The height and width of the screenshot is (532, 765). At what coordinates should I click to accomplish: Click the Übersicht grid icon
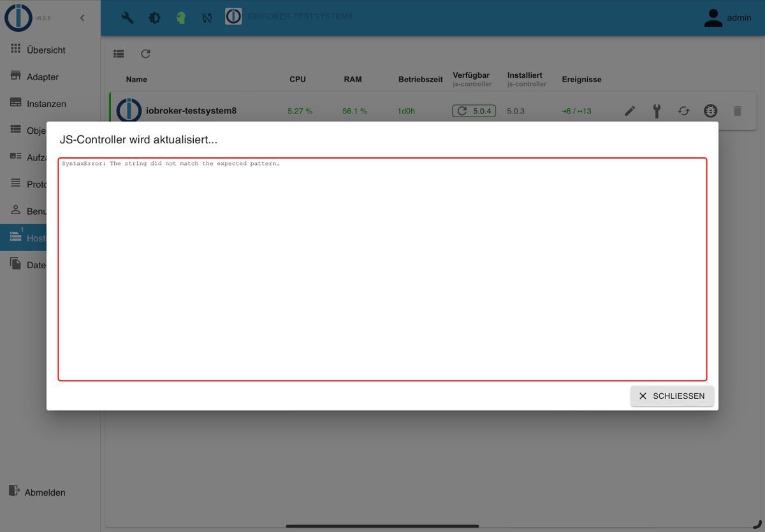16,48
